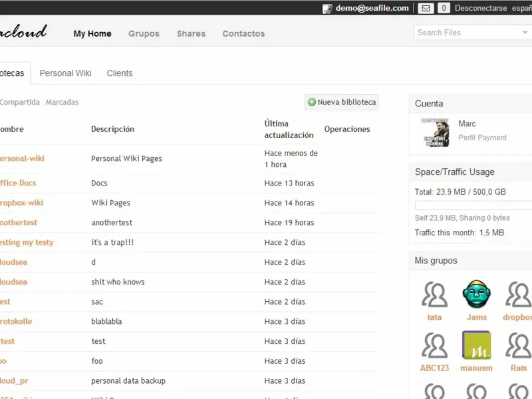The width and height of the screenshot is (532, 399).
Task: Open the Contactos menu item
Action: (x=243, y=34)
